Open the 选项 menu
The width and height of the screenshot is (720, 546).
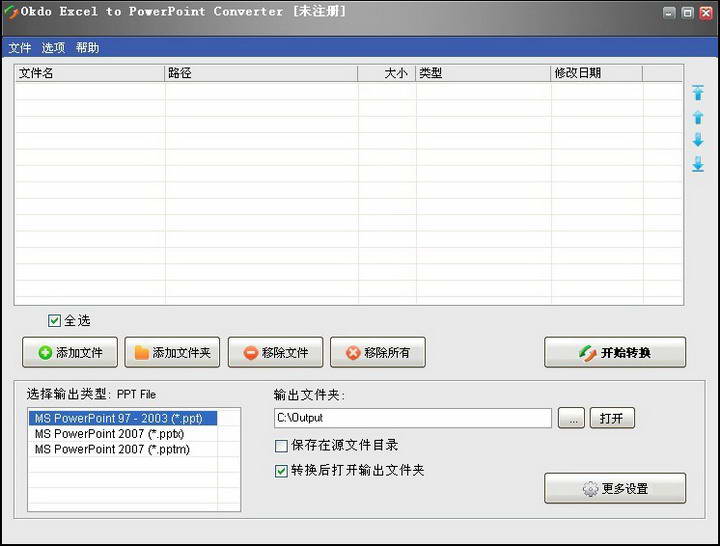pyautogui.click(x=53, y=48)
